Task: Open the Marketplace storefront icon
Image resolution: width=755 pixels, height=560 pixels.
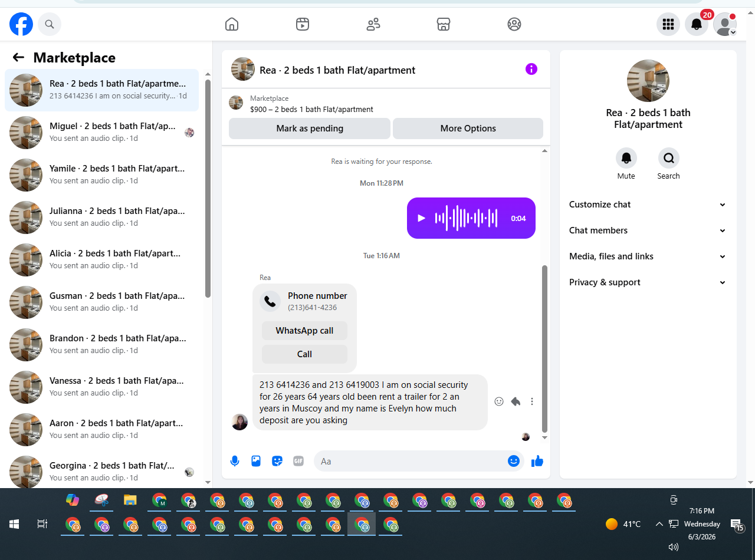Action: click(x=444, y=24)
